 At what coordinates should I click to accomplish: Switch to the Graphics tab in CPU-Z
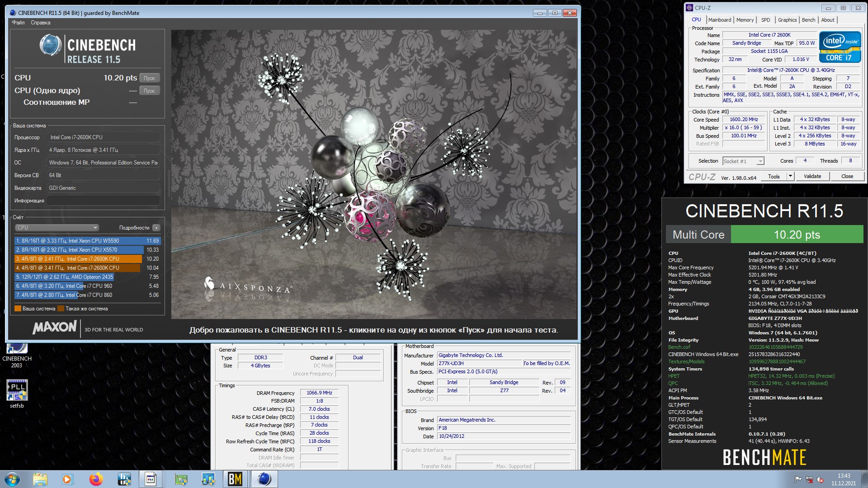tap(787, 20)
